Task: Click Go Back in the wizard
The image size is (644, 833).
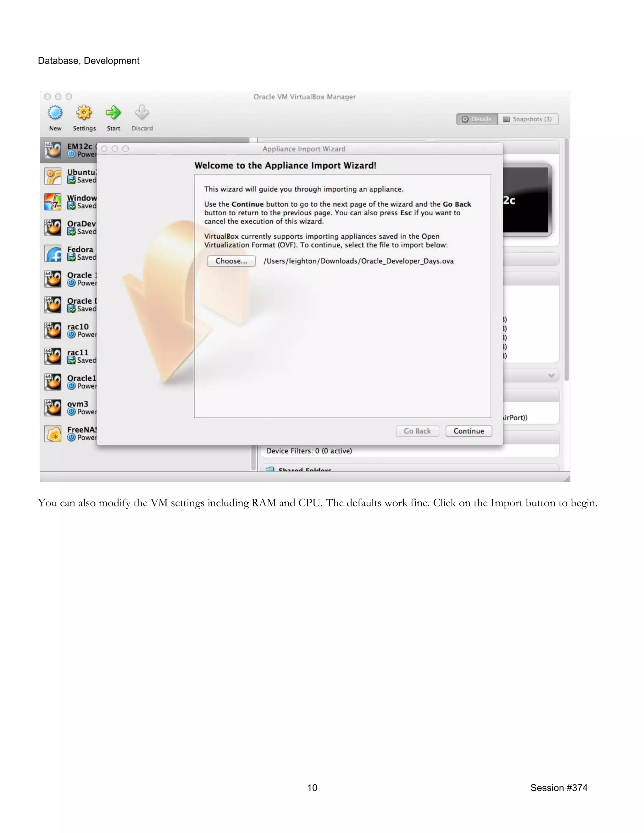Action: tap(417, 431)
